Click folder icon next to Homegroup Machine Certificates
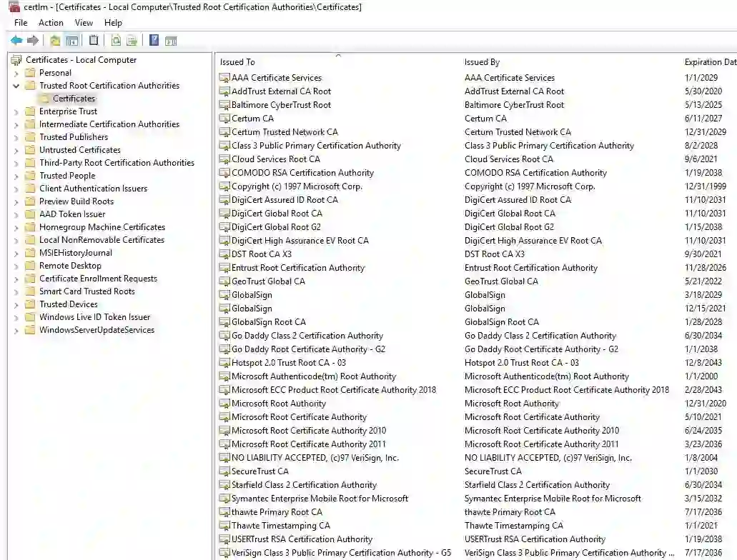737x560 pixels. coord(30,227)
